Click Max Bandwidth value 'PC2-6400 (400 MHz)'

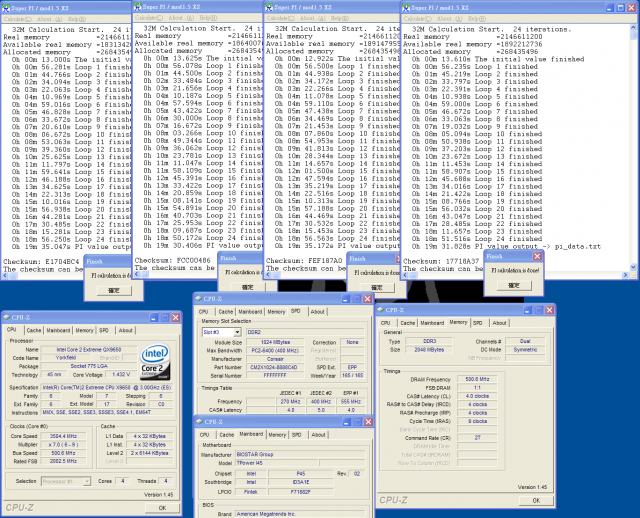point(275,350)
